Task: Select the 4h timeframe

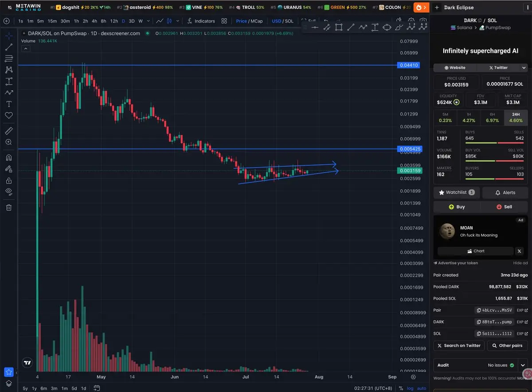Action: tap(94, 21)
